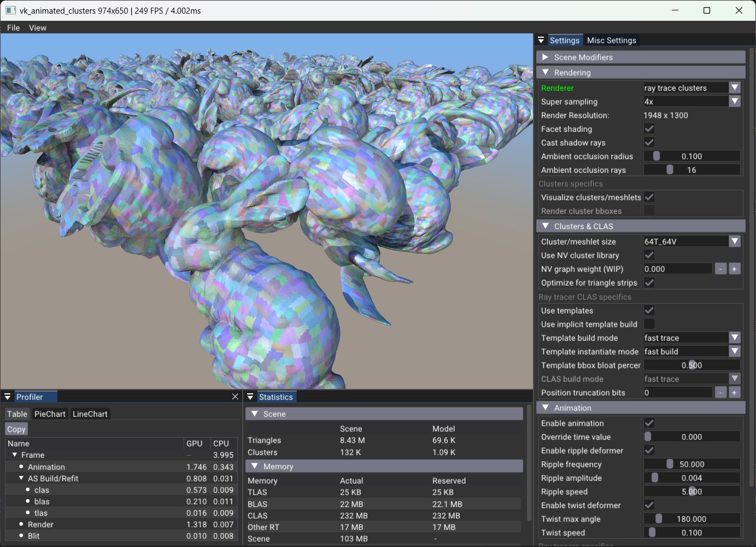Disable Cast shadow rays checkbox

pos(649,142)
